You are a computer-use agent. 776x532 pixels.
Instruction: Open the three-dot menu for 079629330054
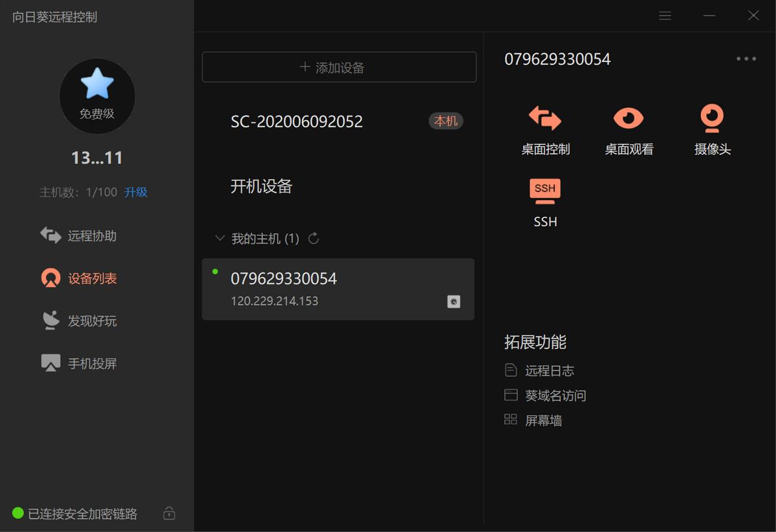(746, 59)
